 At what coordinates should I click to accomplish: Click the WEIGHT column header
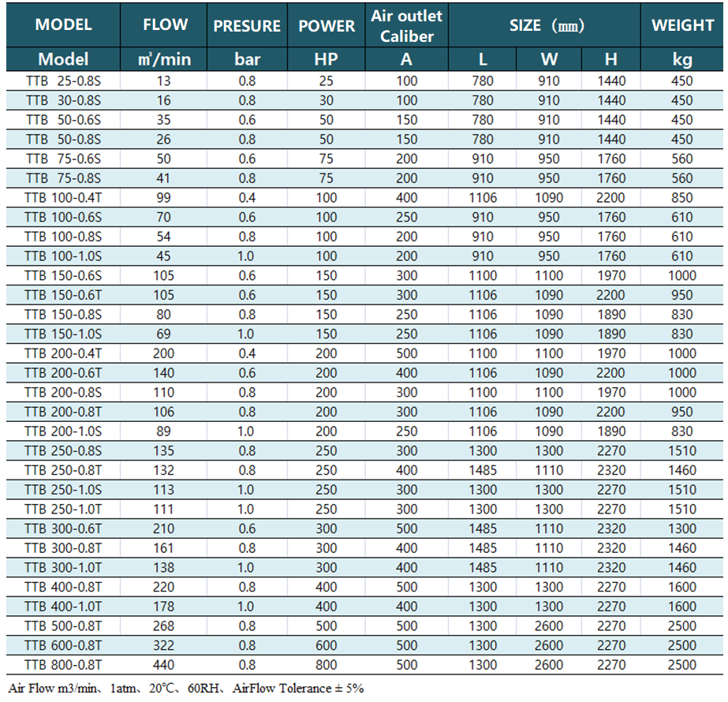coord(682,25)
